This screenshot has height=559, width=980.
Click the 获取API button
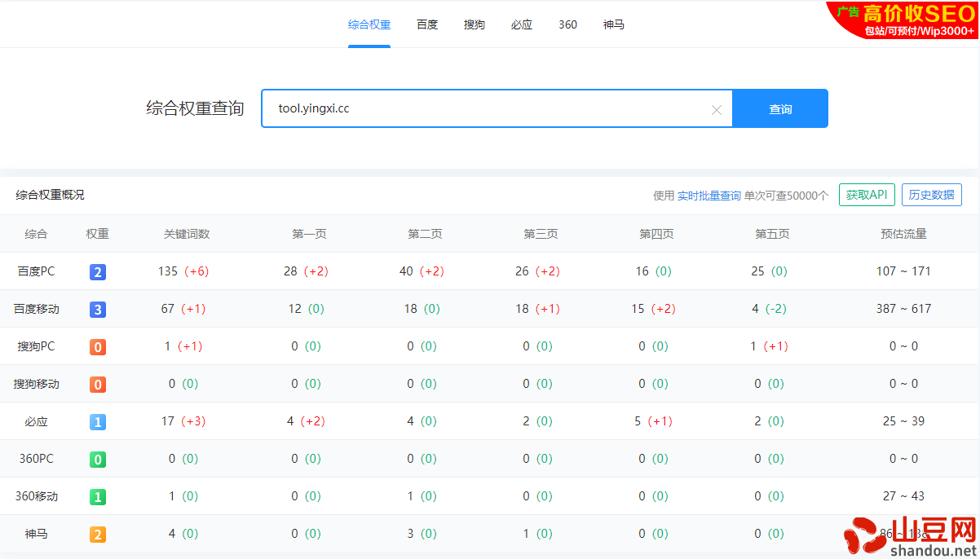pyautogui.click(x=867, y=196)
